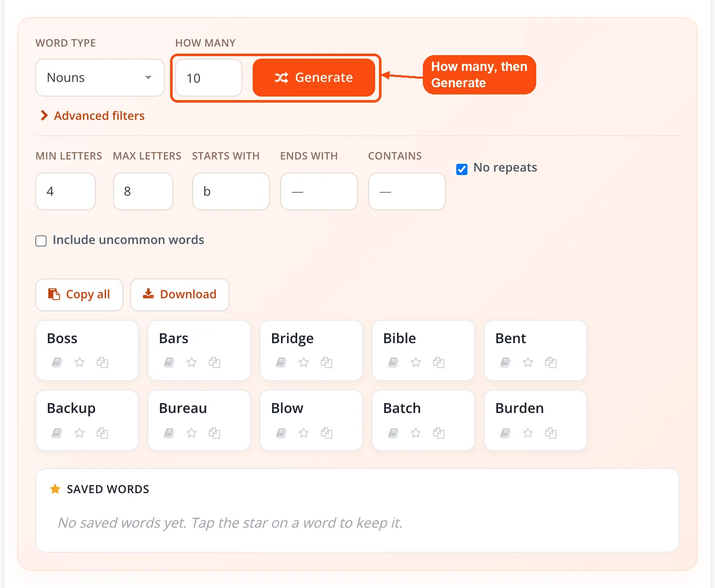
Task: Star the word Bridge
Action: (x=303, y=362)
